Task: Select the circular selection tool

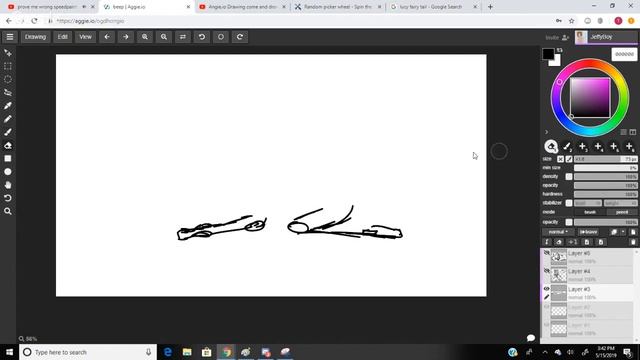Action: click(x=8, y=79)
